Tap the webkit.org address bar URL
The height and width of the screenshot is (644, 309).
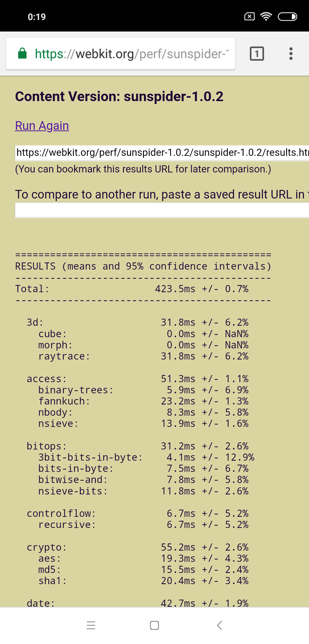click(x=132, y=54)
